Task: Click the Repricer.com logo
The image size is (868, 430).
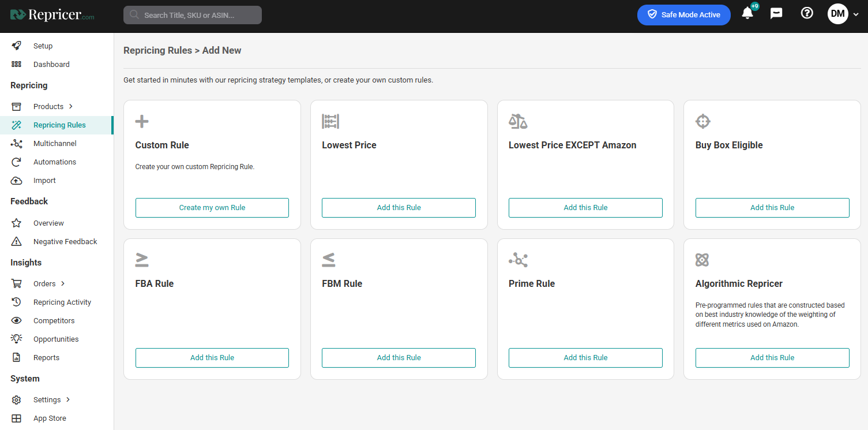Action: click(x=52, y=15)
